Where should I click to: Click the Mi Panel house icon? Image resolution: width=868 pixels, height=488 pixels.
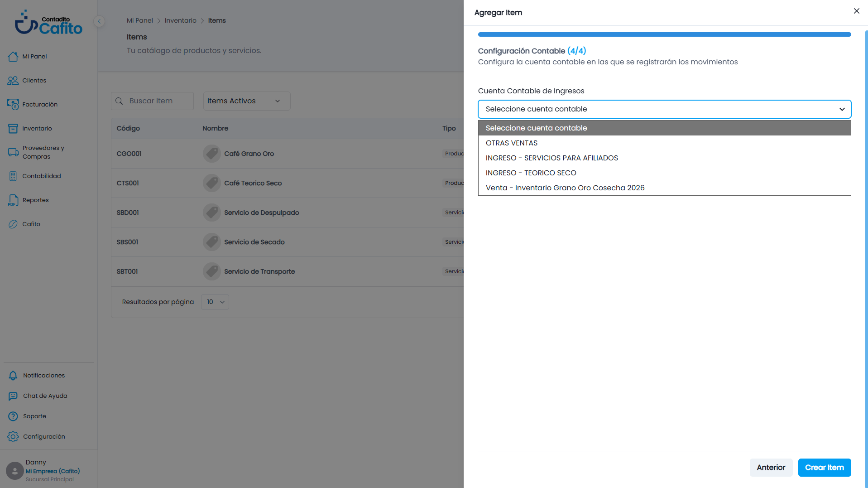click(13, 57)
